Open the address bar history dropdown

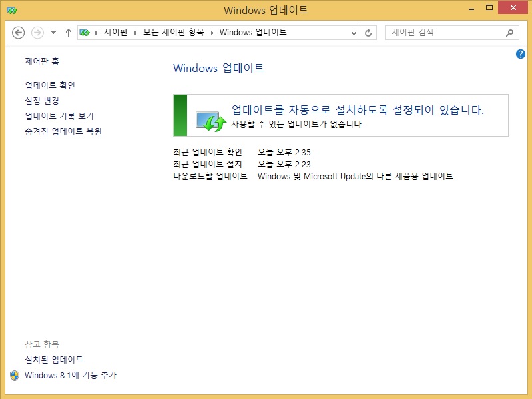coord(354,33)
